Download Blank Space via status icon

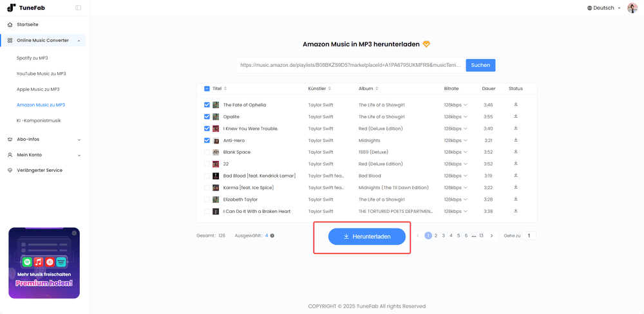click(515, 152)
